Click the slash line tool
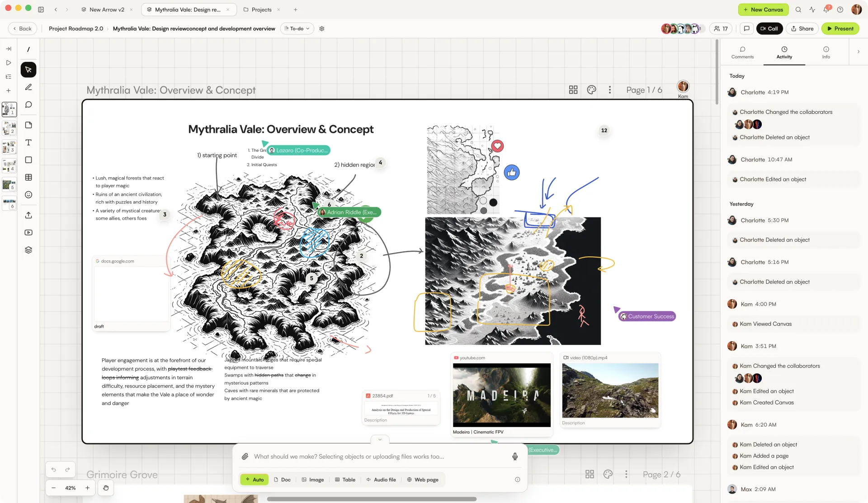The image size is (868, 503). coord(28,49)
